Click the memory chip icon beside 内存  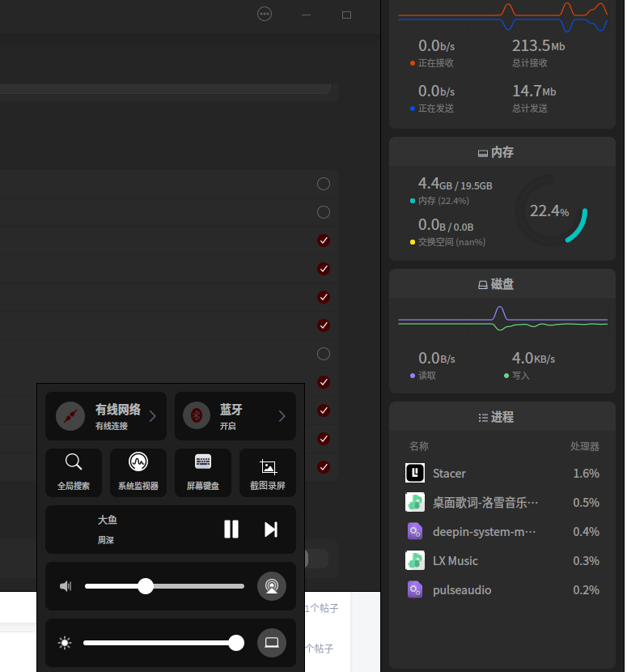[x=483, y=154]
